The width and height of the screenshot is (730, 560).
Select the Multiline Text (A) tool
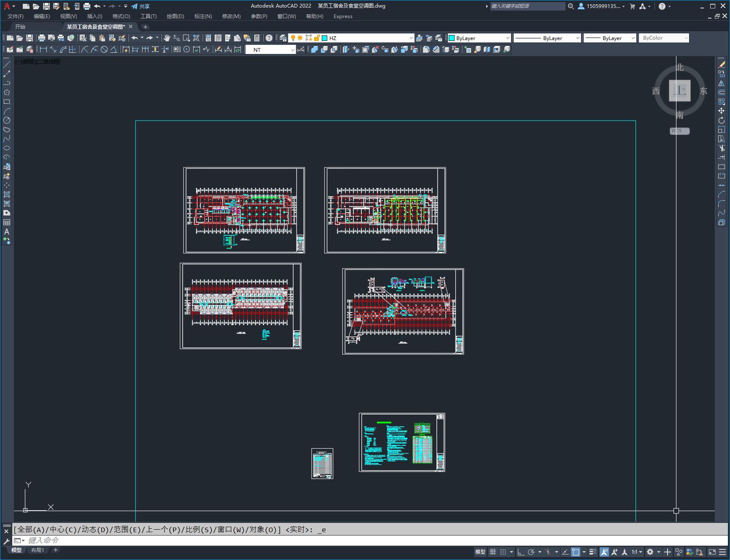click(x=7, y=232)
